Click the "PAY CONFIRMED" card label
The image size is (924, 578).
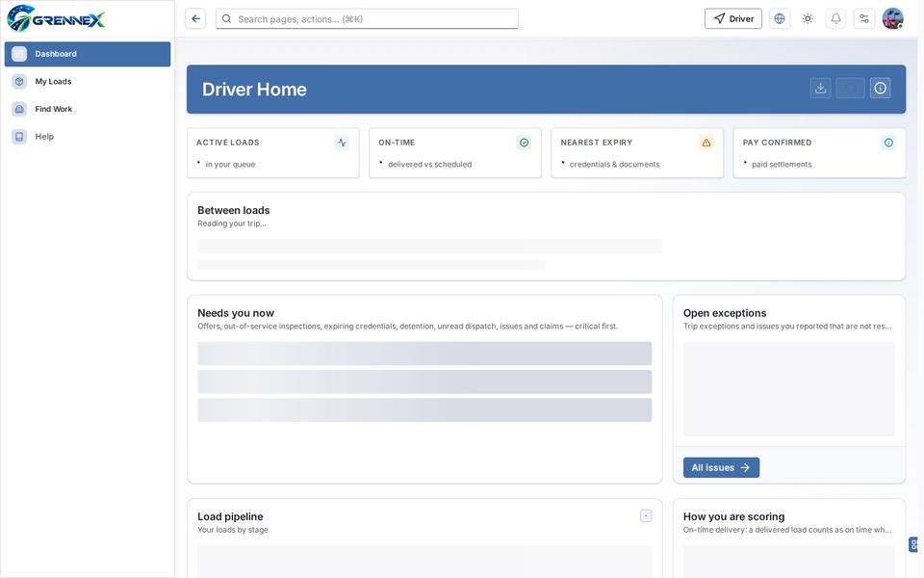(778, 143)
